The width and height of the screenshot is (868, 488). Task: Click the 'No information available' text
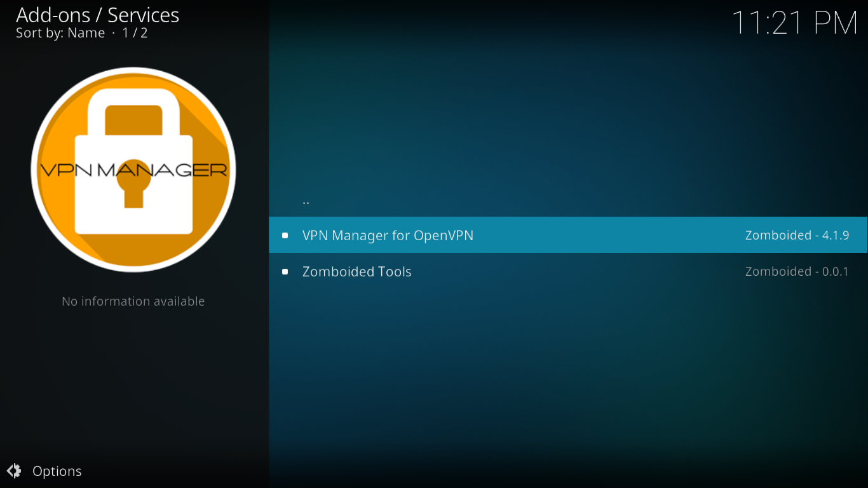coord(133,301)
